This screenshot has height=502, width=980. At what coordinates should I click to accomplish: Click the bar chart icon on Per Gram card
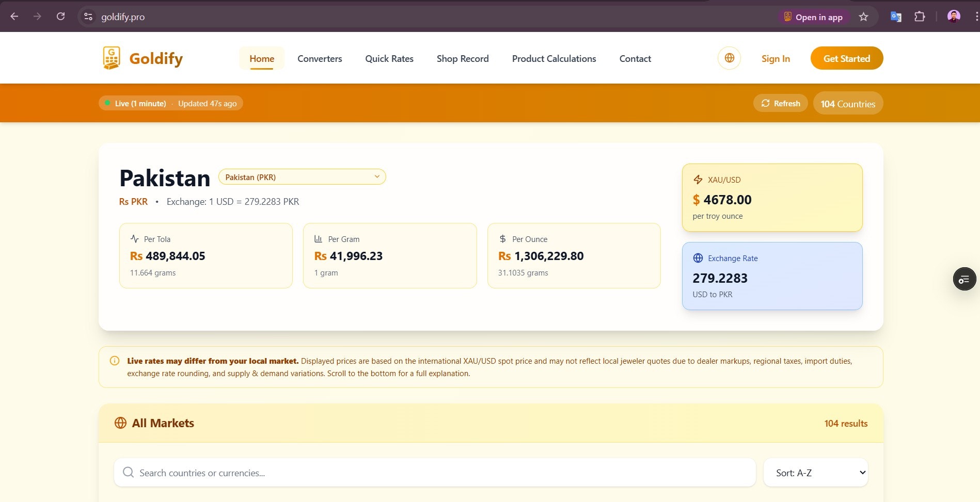[319, 239]
